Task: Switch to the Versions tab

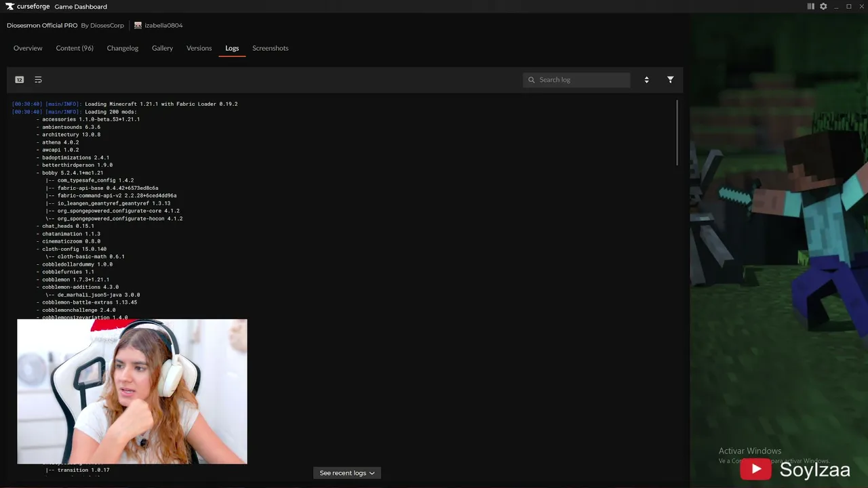Action: (x=199, y=48)
